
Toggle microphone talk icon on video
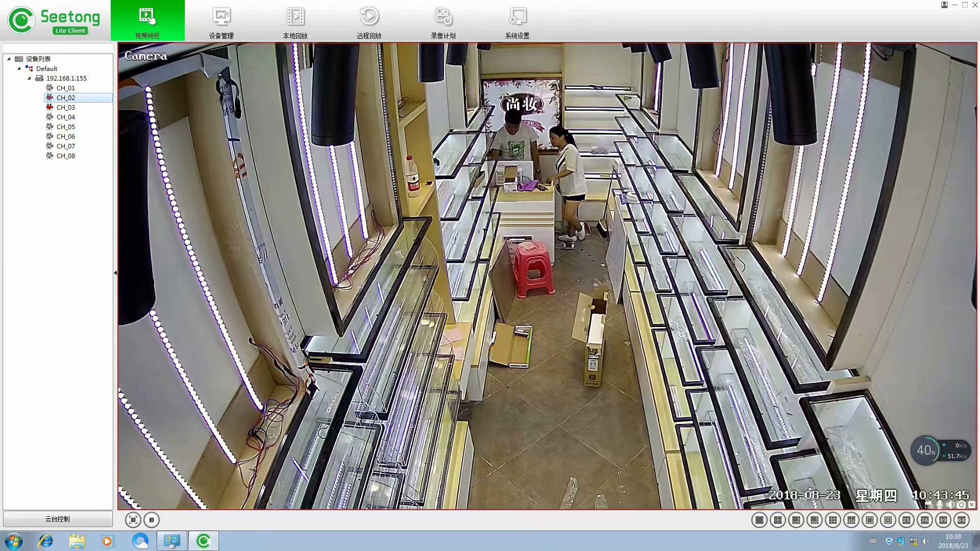(x=940, y=505)
